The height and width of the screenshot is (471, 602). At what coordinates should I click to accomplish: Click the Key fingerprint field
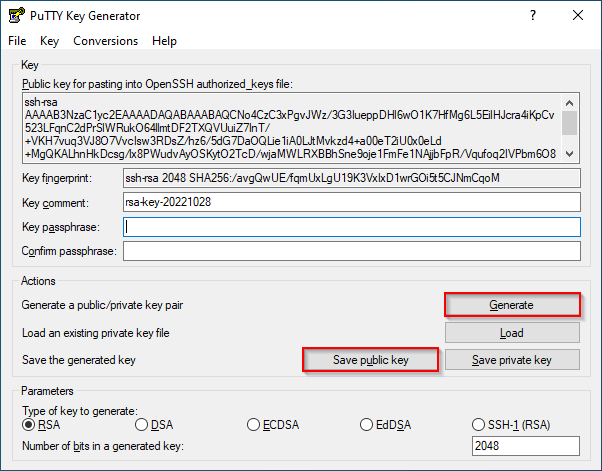click(x=351, y=178)
